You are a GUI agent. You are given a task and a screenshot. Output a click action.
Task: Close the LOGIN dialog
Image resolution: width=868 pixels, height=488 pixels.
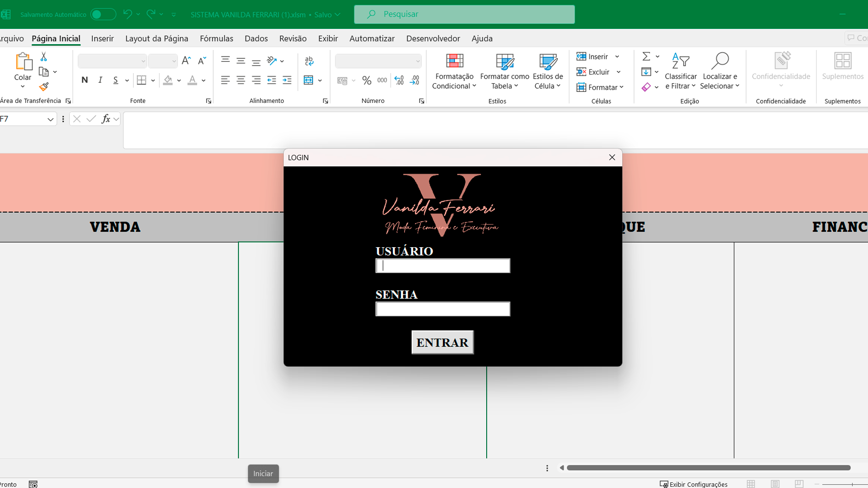pyautogui.click(x=612, y=157)
